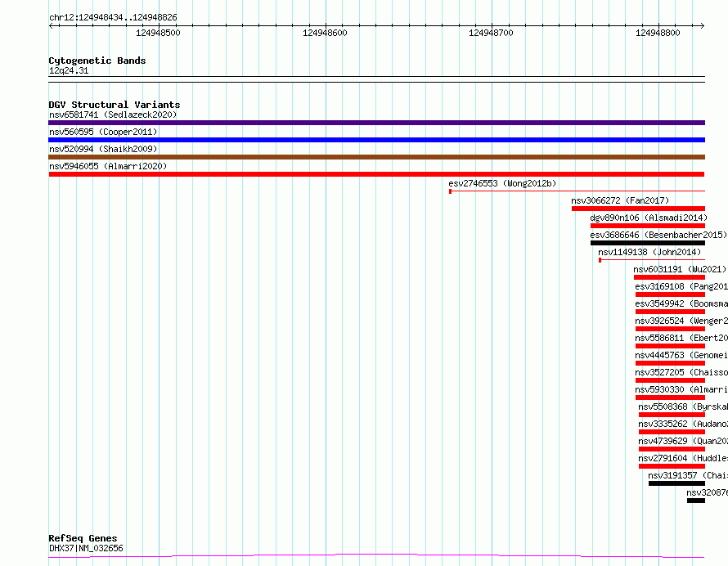Open variant nsv3191357 label
Viewport: 728px width, 566px height.
[x=688, y=475]
